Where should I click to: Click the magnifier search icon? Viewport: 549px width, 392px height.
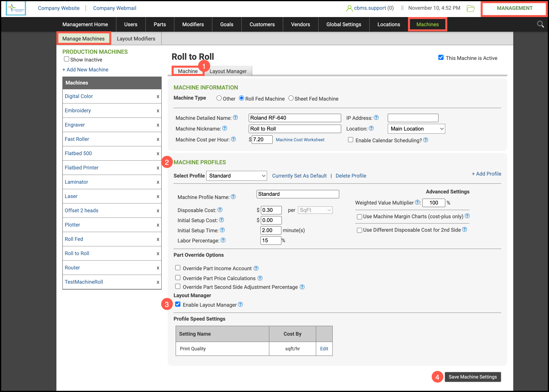[x=540, y=24]
